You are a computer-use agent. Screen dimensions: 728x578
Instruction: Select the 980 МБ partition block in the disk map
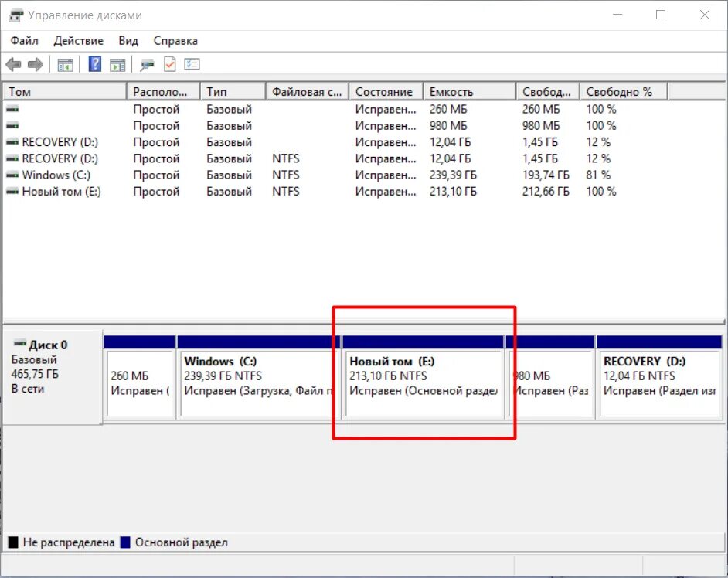550,377
